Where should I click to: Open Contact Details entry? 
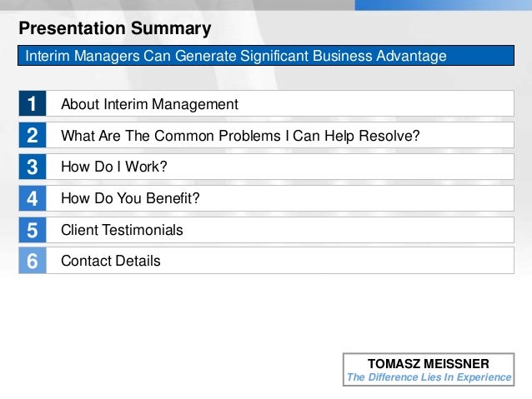tap(111, 261)
